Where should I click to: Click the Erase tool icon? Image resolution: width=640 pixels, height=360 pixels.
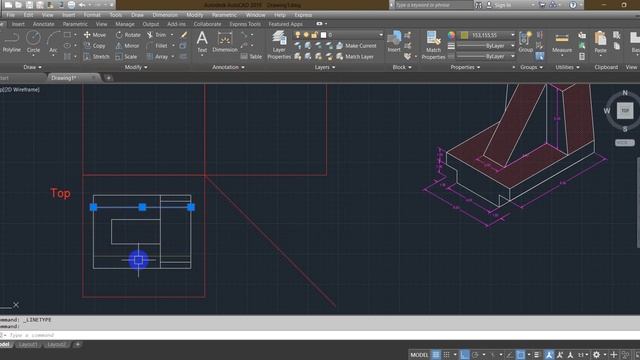[184, 35]
